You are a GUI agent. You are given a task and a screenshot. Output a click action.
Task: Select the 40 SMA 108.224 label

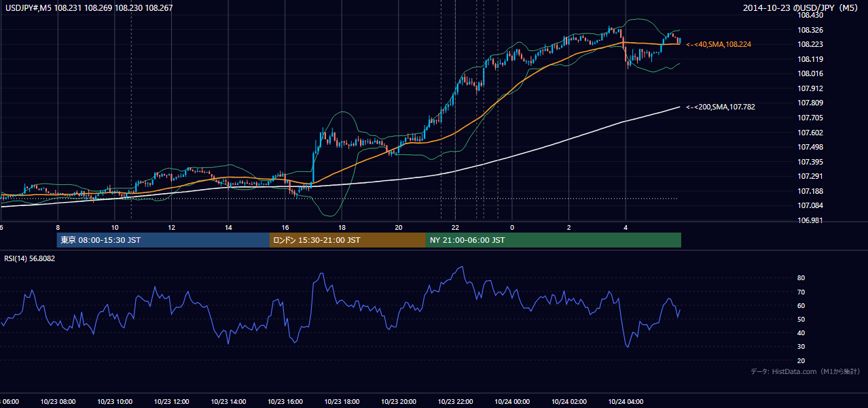(719, 44)
